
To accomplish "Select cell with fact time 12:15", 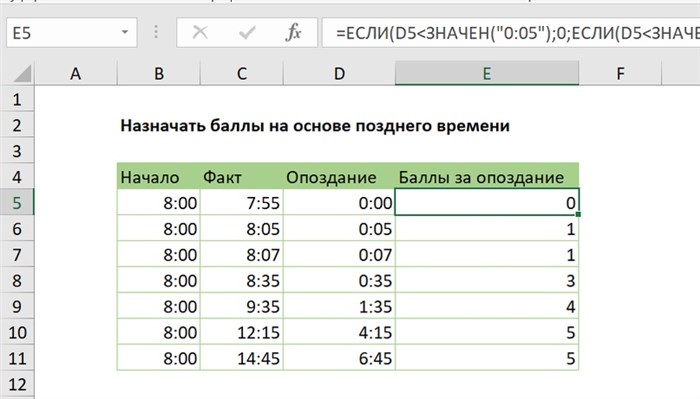I will [x=242, y=332].
